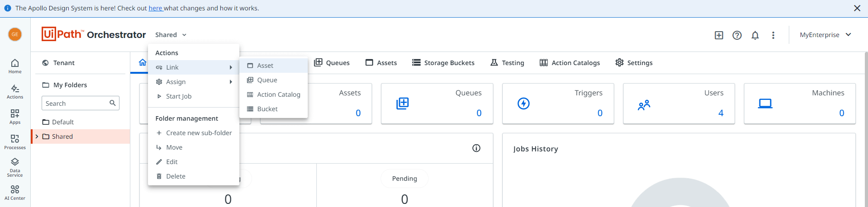The width and height of the screenshot is (868, 207).
Task: Follow the 'here' link in the banner
Action: point(155,8)
